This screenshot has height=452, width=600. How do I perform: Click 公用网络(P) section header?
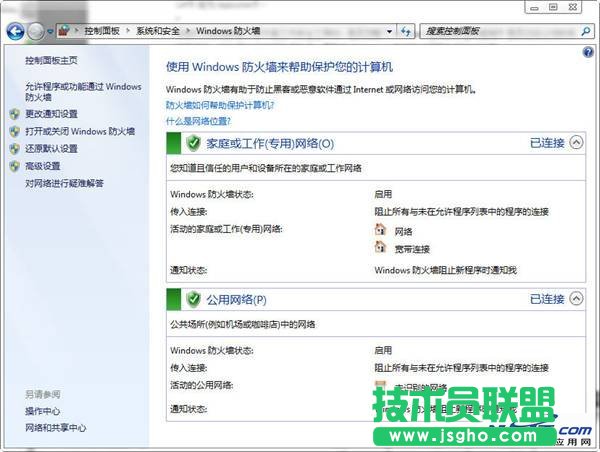[236, 300]
